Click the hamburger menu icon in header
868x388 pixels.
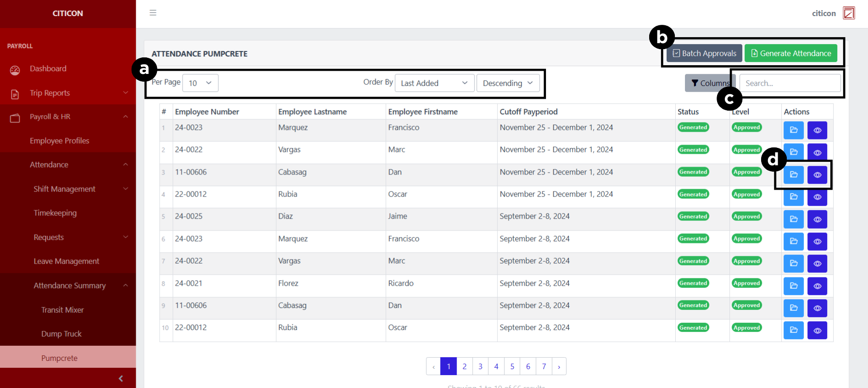click(x=153, y=13)
